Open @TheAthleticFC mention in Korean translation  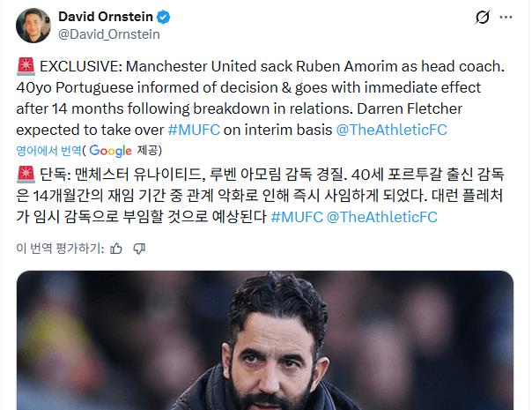click(381, 217)
